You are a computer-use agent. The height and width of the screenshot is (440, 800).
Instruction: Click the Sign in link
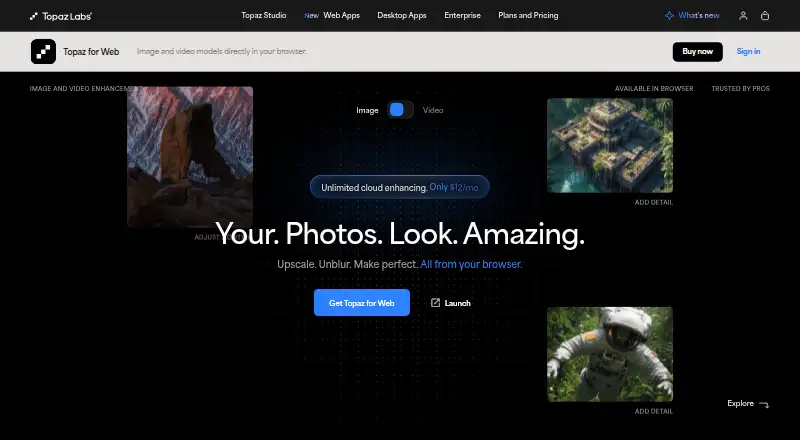748,52
